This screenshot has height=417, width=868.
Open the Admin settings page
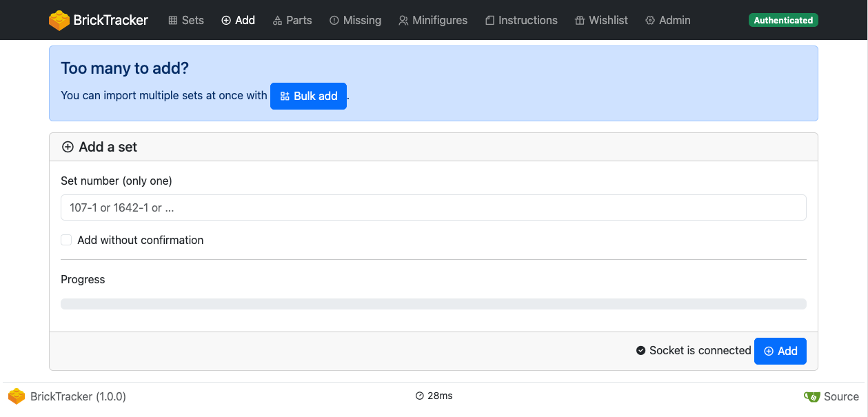[x=667, y=20]
